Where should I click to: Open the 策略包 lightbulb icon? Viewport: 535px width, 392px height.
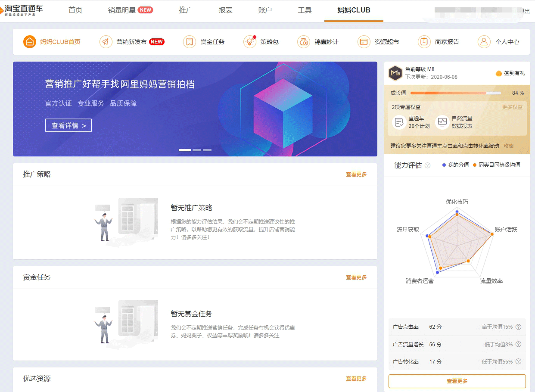coord(249,42)
